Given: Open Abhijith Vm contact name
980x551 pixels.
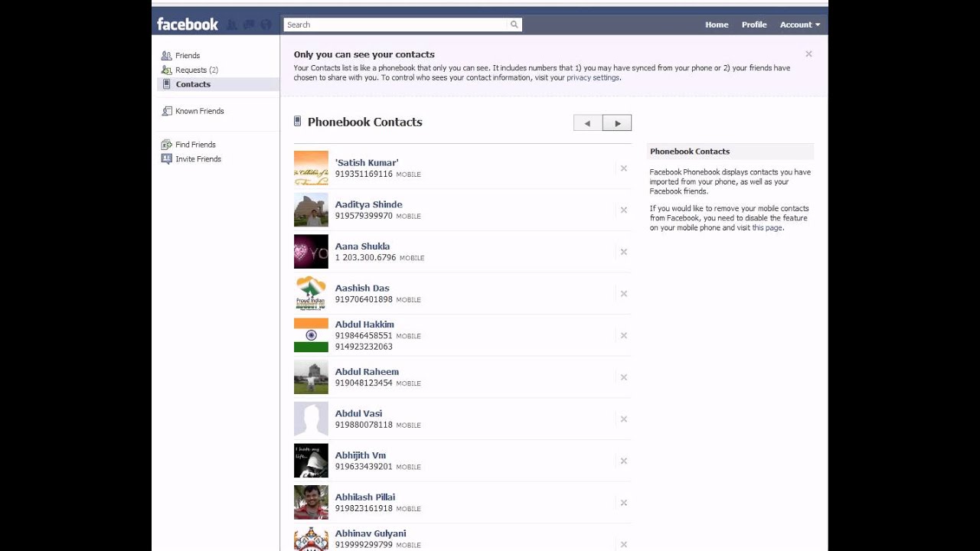Looking at the screenshot, I should click(x=360, y=455).
